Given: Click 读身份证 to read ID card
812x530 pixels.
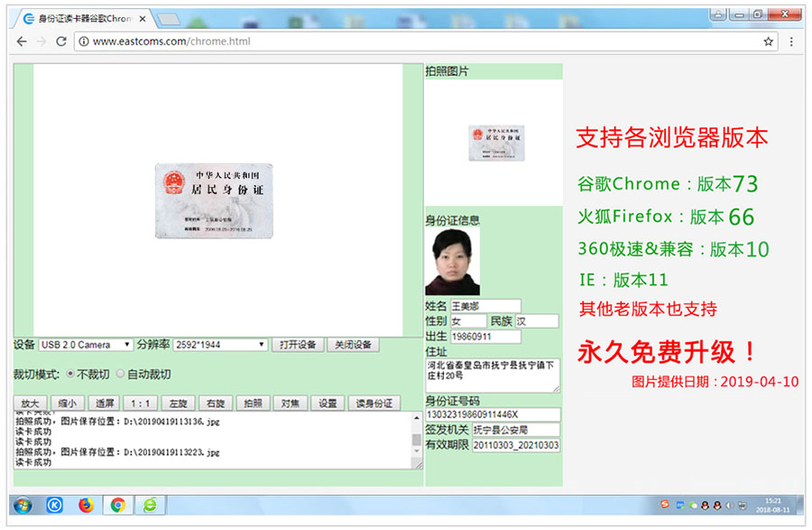Looking at the screenshot, I should click(374, 404).
